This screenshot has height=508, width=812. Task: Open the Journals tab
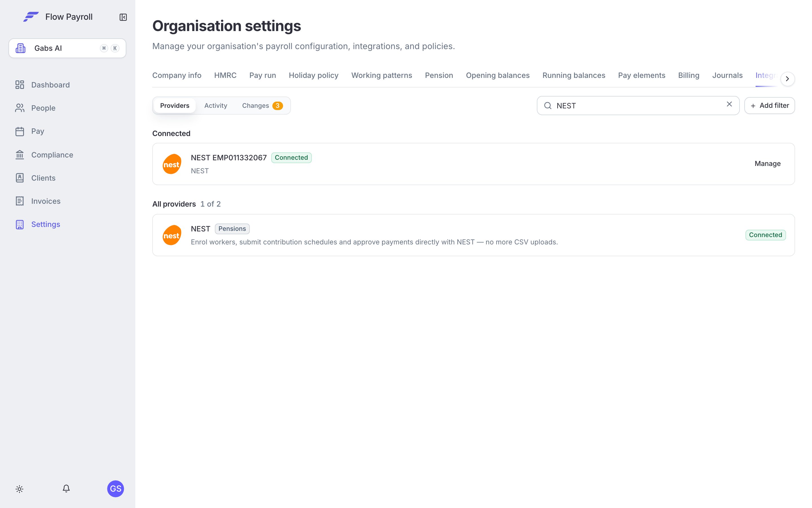tap(727, 75)
